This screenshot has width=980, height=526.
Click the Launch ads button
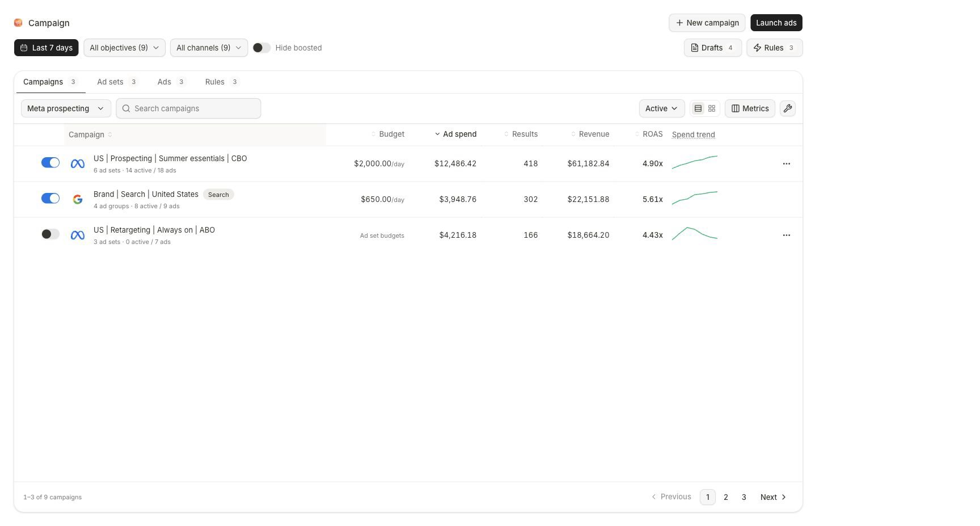776,23
